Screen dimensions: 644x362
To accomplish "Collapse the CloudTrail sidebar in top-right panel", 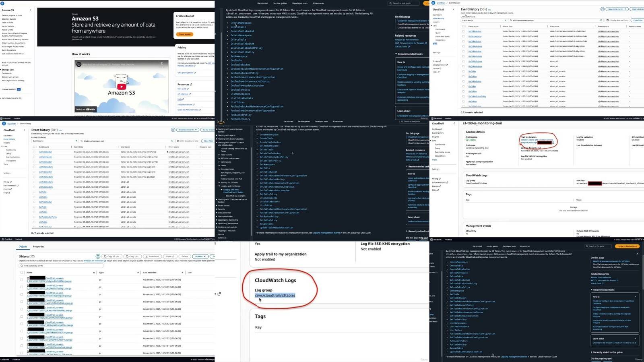I will 454,9.
